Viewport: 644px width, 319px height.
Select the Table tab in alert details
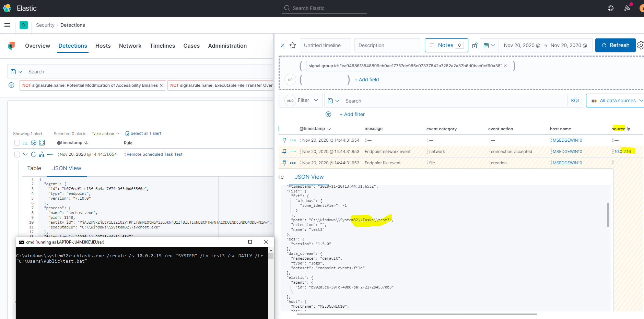(34, 168)
